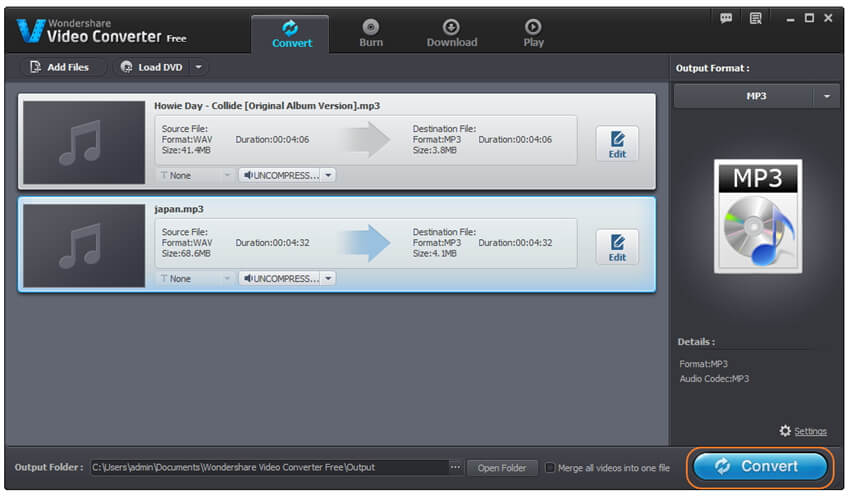Click the Add Files button
850x499 pixels.
point(60,67)
